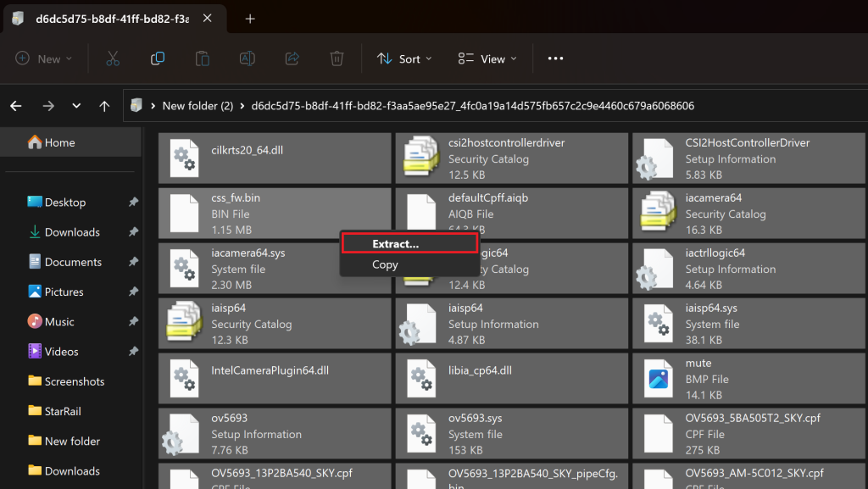Open Downloads in the sidebar quick access
The width and height of the screenshot is (868, 489).
(x=72, y=232)
